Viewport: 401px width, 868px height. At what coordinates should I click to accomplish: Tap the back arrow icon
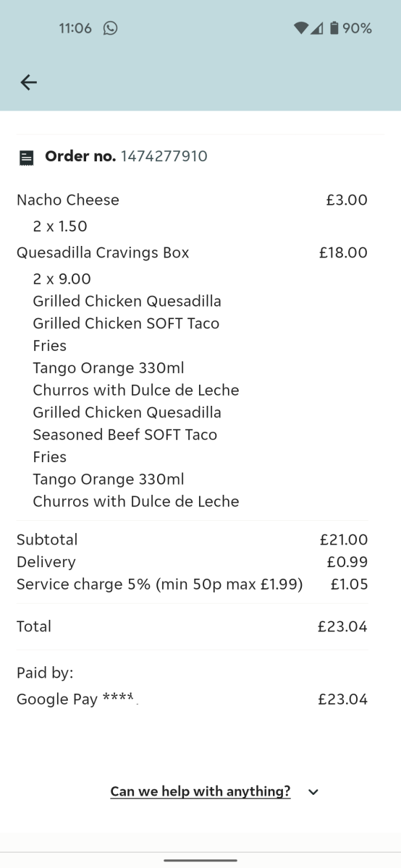pos(28,82)
